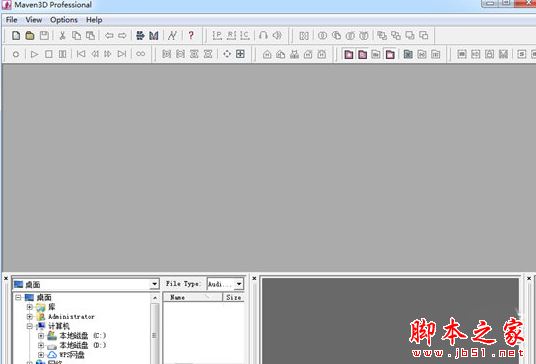Select the RI toolbar icon
Viewport: 536px width, 364px height.
pos(231,35)
